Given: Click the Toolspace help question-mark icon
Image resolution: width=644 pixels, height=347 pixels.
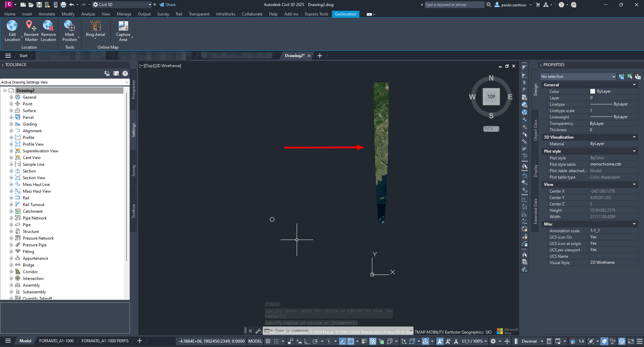Looking at the screenshot, I should pyautogui.click(x=125, y=73).
